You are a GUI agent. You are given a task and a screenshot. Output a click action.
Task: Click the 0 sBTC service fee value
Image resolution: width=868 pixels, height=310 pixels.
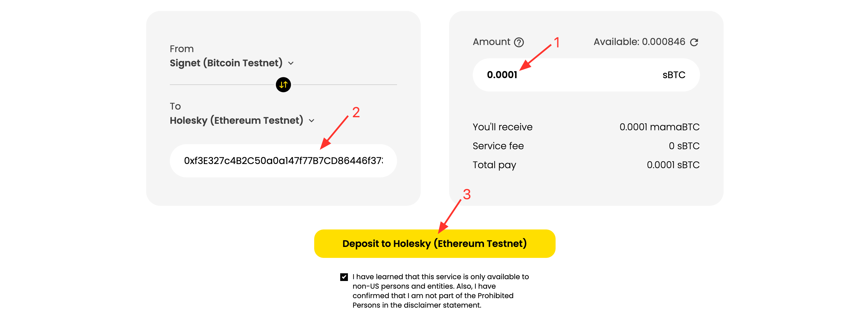pos(684,146)
